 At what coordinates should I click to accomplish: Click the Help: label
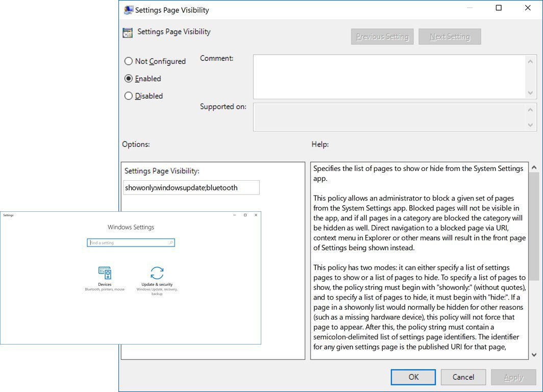click(x=320, y=144)
